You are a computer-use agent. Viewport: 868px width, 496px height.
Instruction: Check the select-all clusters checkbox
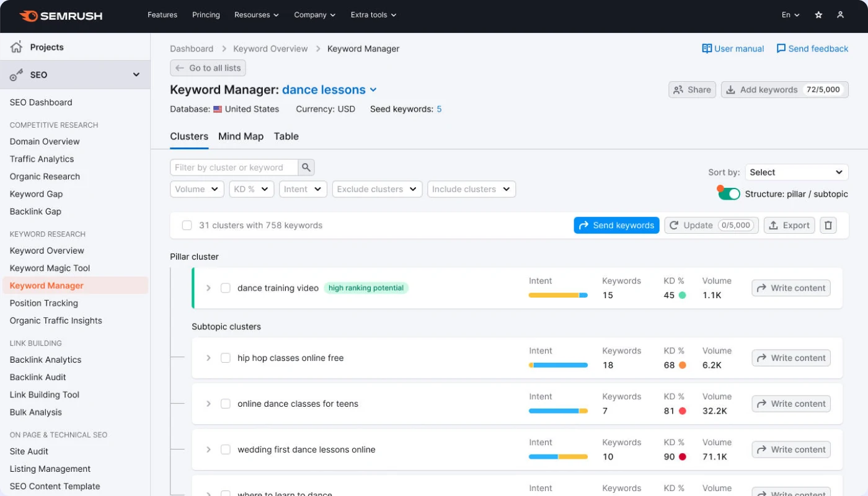pos(187,226)
